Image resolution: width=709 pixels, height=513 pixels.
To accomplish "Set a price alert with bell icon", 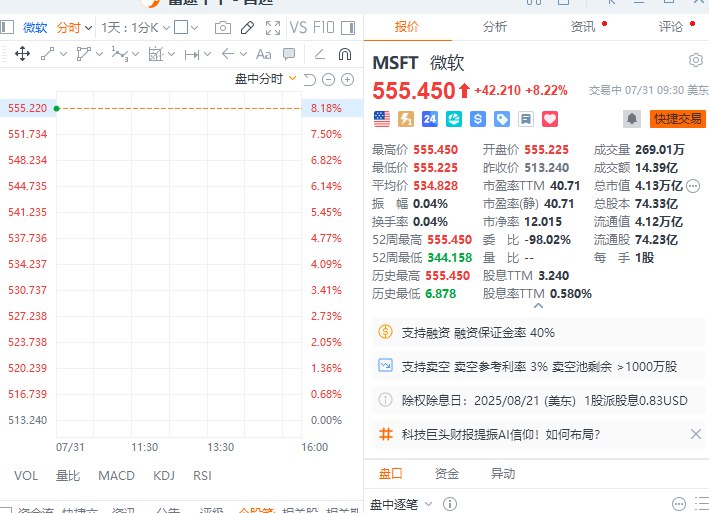I will [632, 119].
